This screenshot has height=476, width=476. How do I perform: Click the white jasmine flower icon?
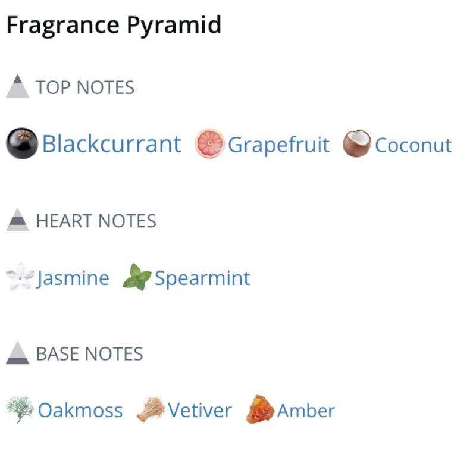click(x=19, y=278)
